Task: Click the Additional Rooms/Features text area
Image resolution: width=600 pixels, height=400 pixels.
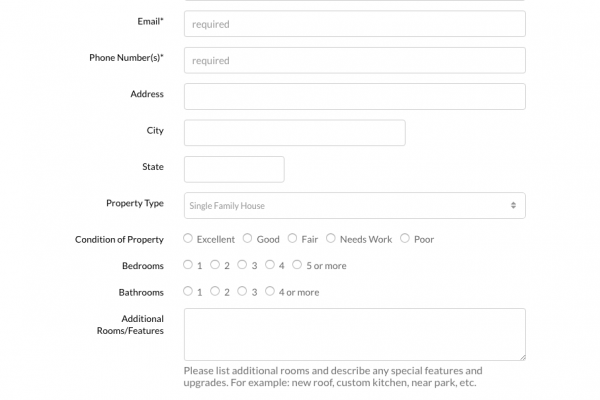Action: tap(355, 333)
